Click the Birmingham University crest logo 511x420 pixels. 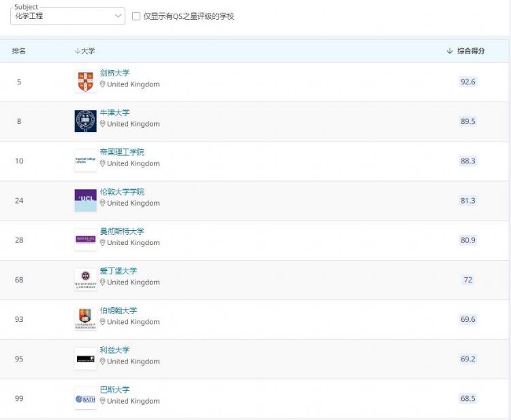click(85, 319)
